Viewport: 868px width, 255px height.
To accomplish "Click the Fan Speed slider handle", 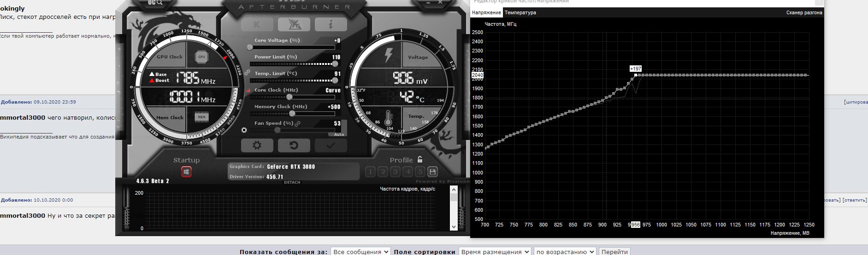I will pos(277,130).
